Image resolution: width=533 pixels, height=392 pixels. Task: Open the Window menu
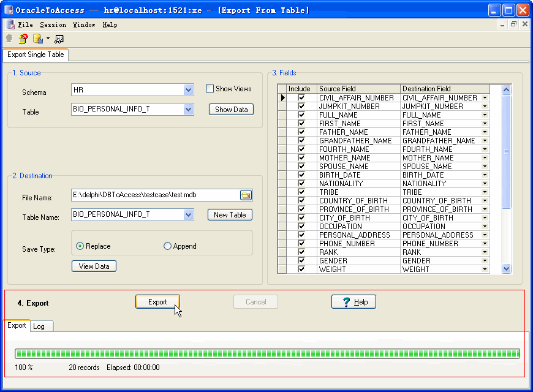pos(84,25)
